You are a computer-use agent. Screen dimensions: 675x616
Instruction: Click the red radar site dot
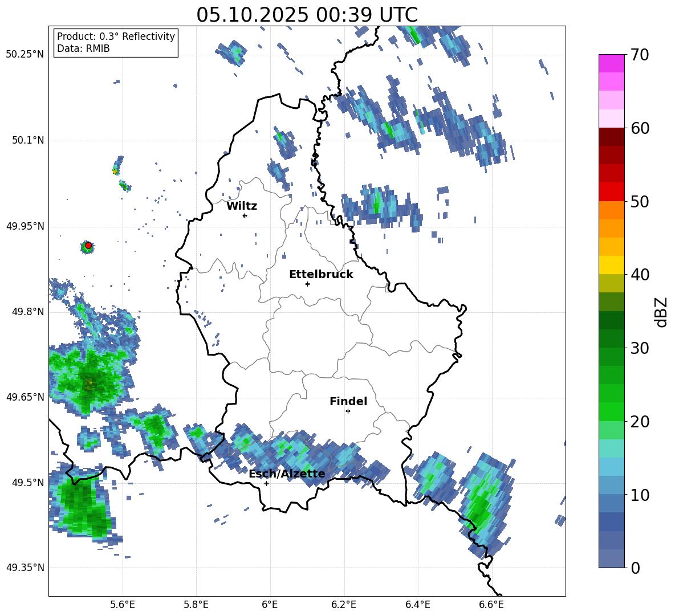tap(88, 246)
